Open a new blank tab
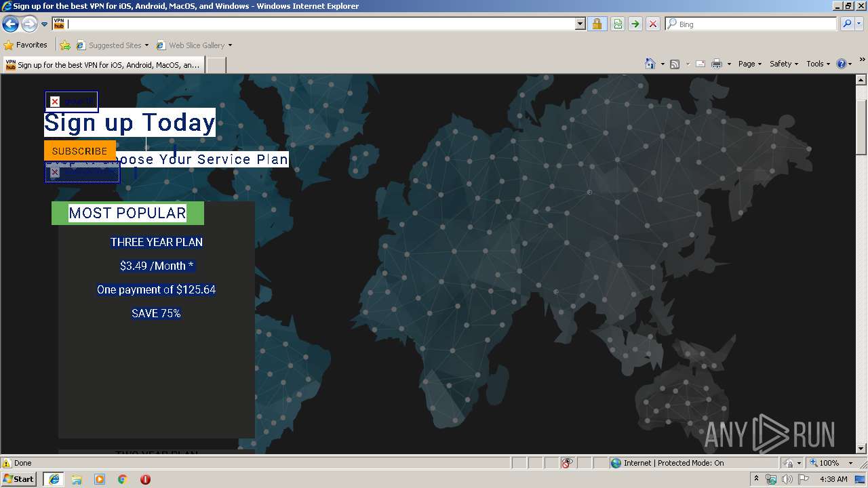 [x=216, y=65]
